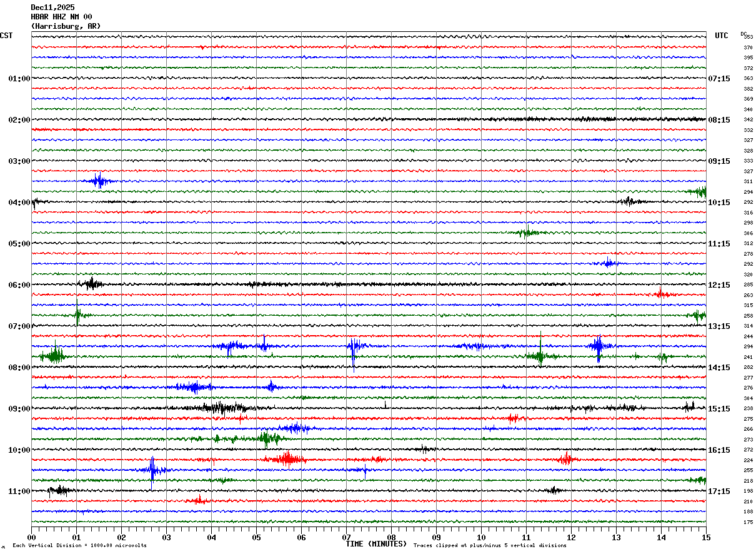Click the 09:15 UTC time label

coord(719,161)
